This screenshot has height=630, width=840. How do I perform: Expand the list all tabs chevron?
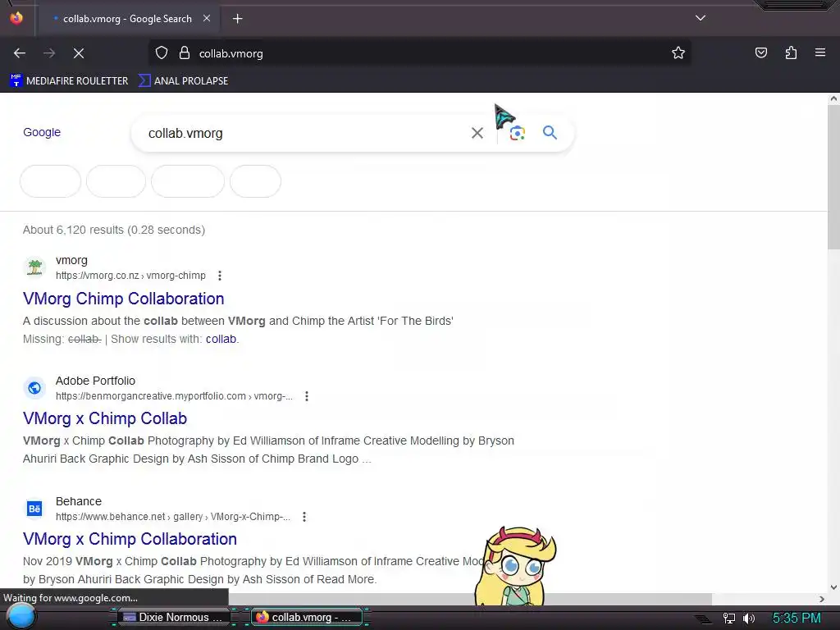tap(701, 18)
